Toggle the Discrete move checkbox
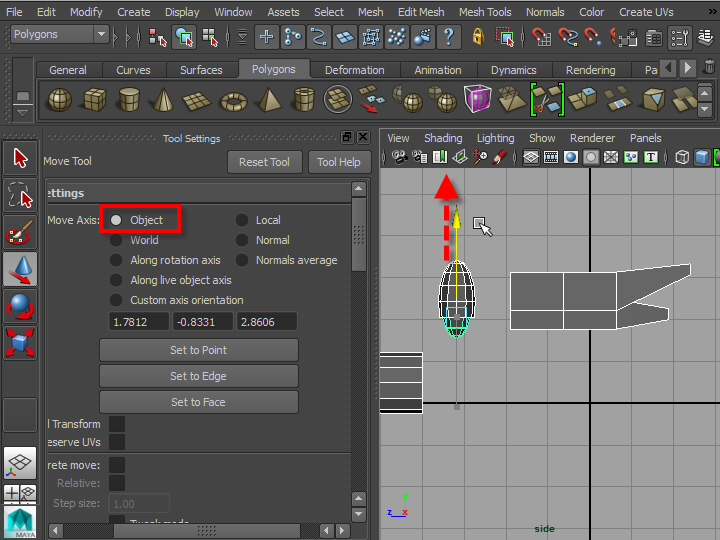720x540 pixels. (x=117, y=465)
